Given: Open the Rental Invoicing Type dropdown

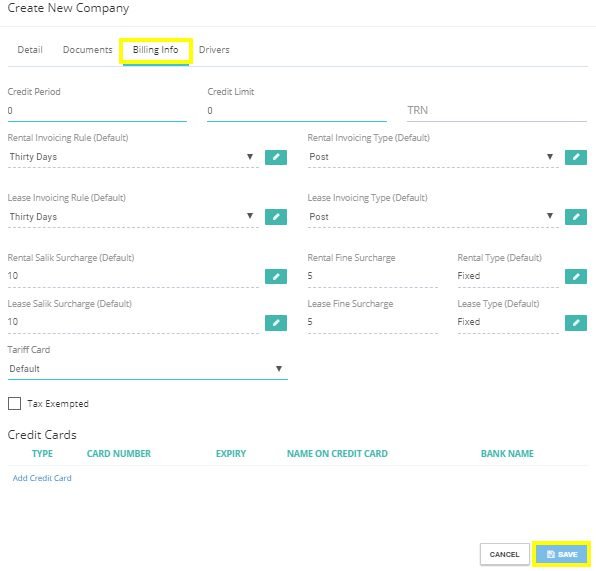Looking at the screenshot, I should 433,157.
